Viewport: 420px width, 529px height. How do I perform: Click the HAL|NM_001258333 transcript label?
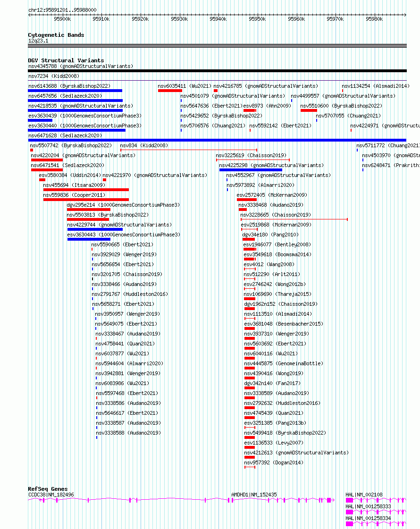368,506
